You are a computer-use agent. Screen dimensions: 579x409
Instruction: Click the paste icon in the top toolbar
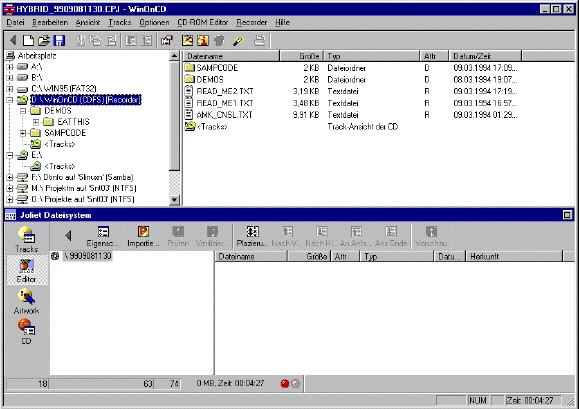[x=111, y=40]
